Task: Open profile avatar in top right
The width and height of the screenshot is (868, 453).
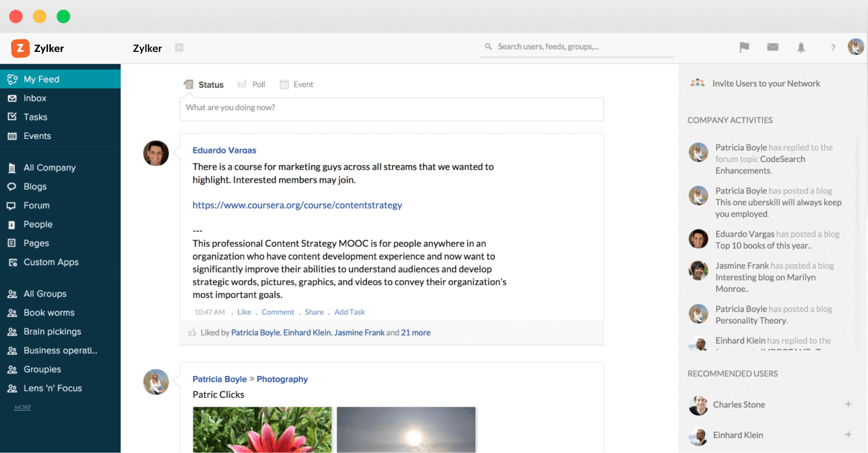Action: (856, 47)
